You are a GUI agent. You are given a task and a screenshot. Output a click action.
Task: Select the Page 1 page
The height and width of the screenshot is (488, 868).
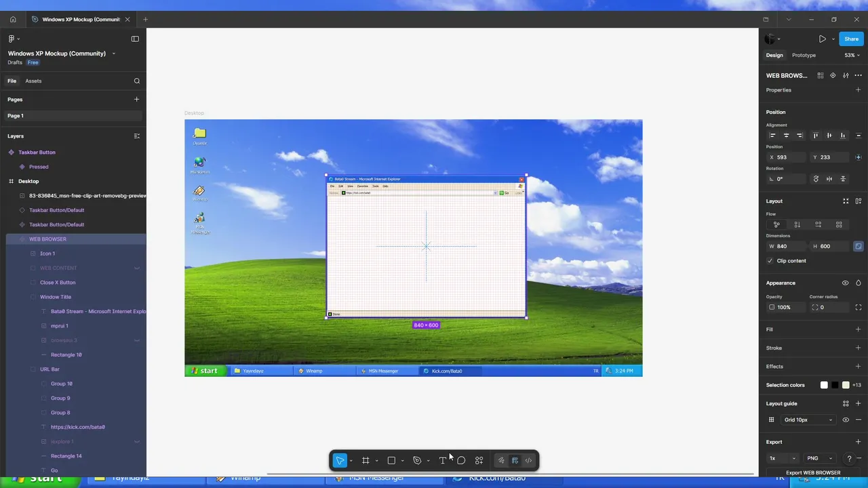pyautogui.click(x=73, y=116)
